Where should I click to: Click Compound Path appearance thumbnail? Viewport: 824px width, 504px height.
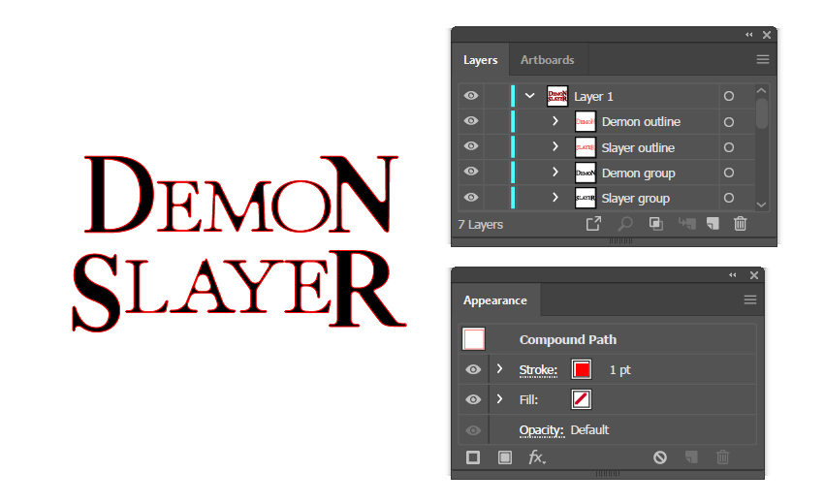click(473, 339)
